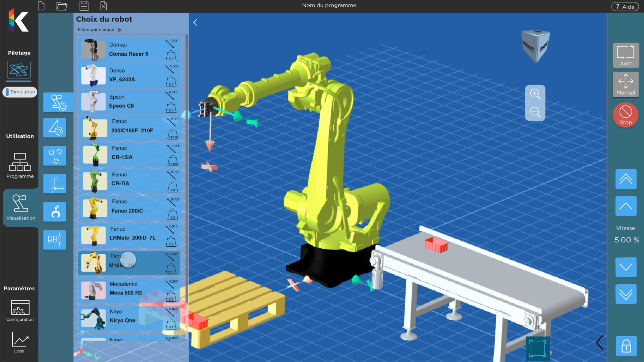Increase speed fast with double up arrow
The width and height of the screenshot is (644, 362).
[626, 179]
